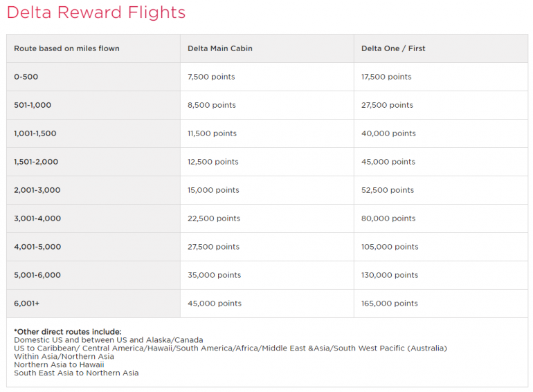Select the 2,001-3,000 miles row label

[37, 190]
